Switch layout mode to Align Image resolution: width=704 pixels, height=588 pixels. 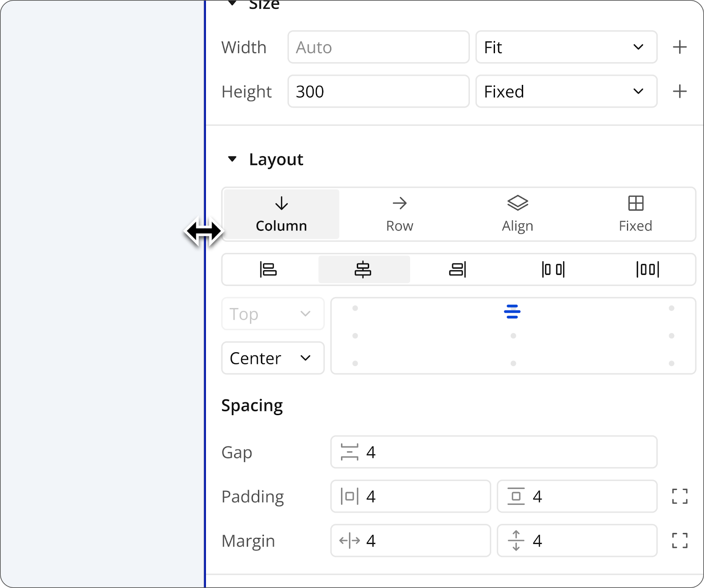coord(517,214)
